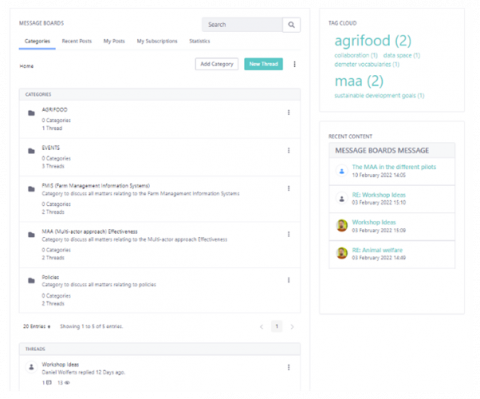Expand the 20 Entries per page dropdown
The width and height of the screenshot is (480, 399).
click(x=37, y=326)
